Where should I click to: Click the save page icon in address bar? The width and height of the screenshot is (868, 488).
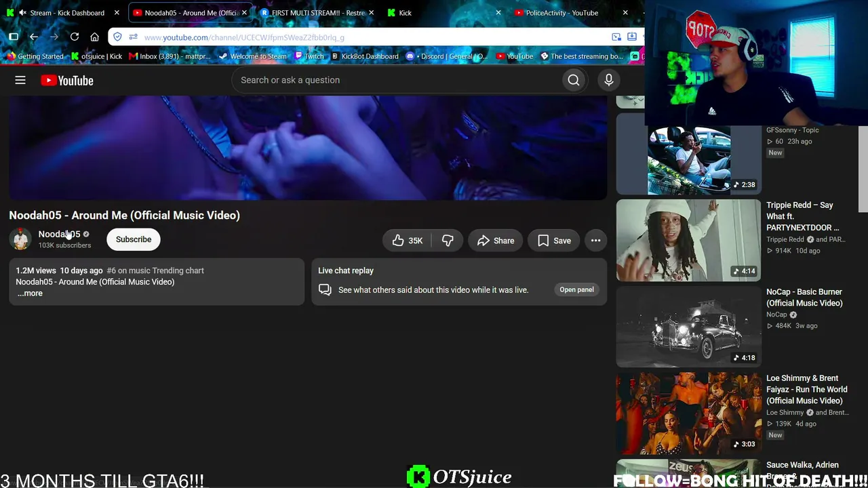click(x=632, y=37)
